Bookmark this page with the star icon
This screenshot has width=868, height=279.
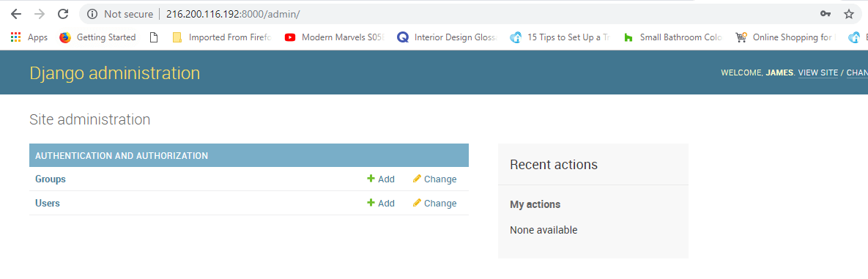point(849,14)
